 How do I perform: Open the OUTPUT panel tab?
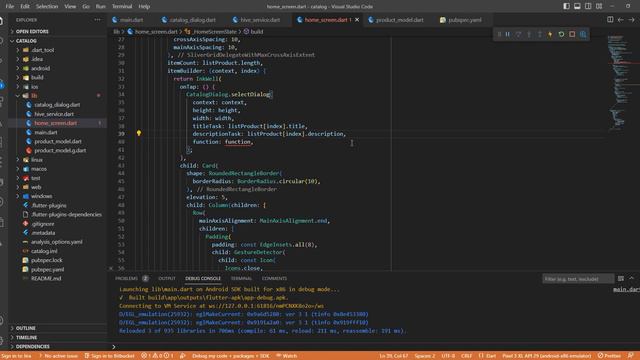167,278
